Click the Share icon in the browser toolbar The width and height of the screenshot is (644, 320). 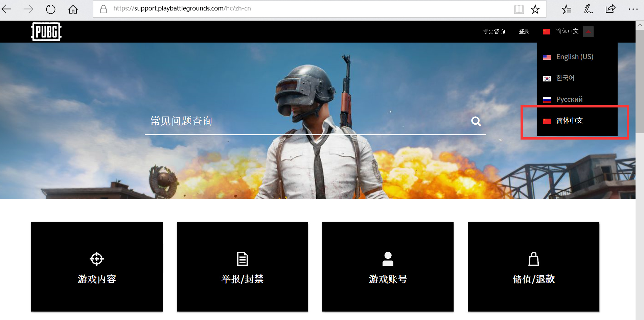(x=610, y=9)
